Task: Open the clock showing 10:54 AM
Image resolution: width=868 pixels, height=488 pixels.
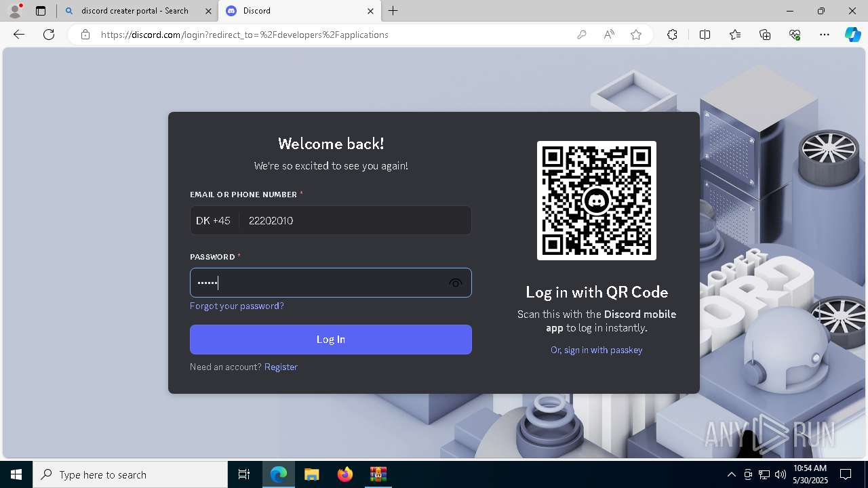Action: coord(810,474)
